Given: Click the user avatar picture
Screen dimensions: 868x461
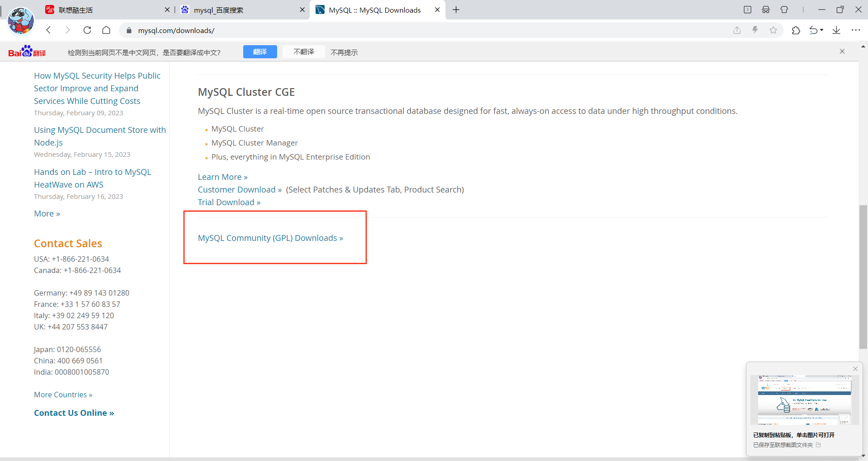Looking at the screenshot, I should tap(21, 21).
